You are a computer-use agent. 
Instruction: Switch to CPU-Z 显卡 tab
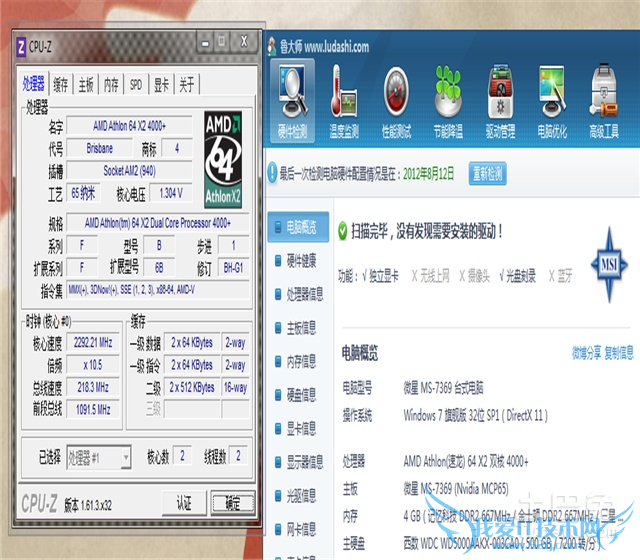[161, 85]
